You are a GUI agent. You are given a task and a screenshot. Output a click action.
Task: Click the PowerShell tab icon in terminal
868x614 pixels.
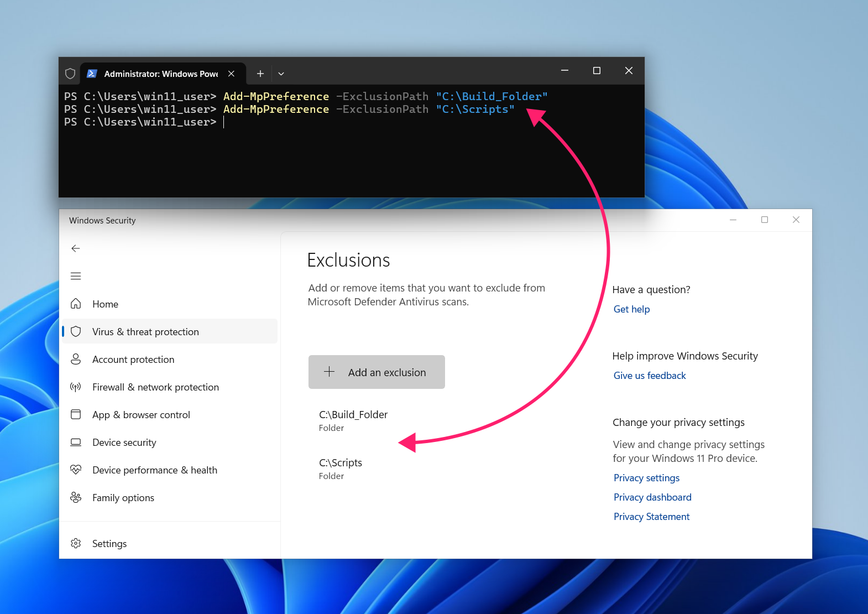(92, 74)
